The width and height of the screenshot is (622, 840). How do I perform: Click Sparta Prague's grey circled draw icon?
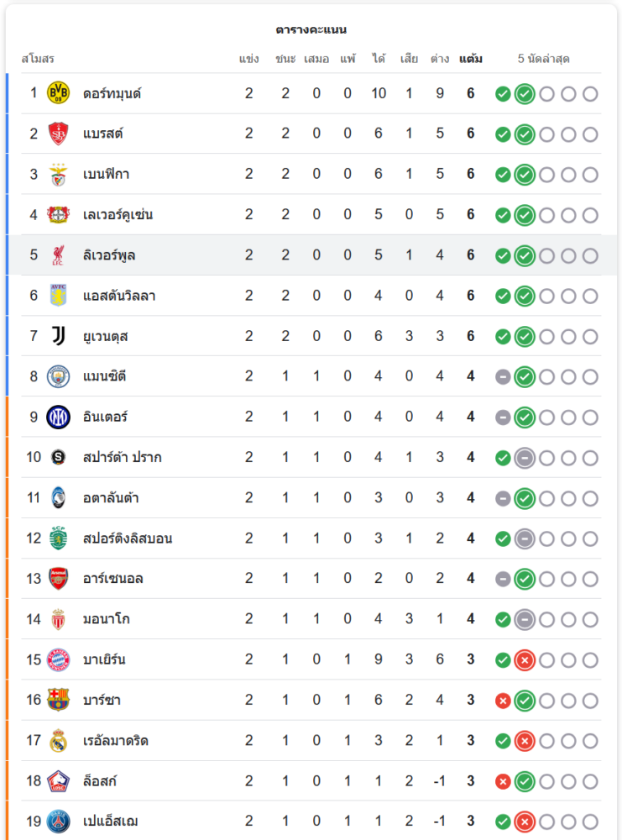coord(525,457)
